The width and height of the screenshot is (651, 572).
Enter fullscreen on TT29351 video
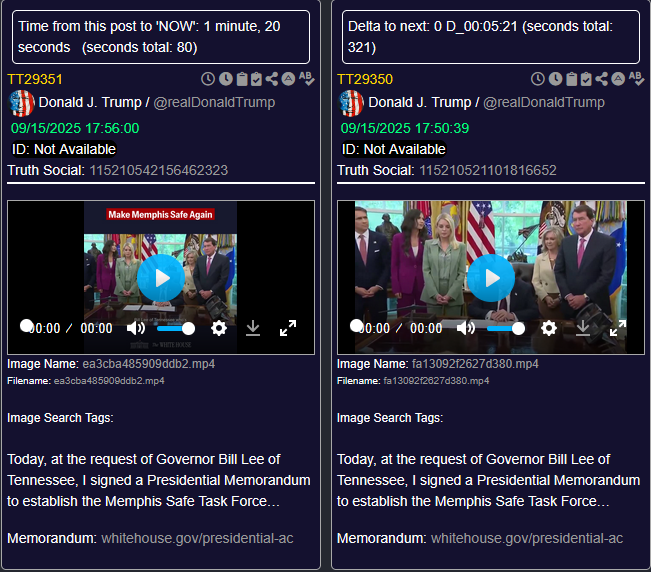pos(288,328)
